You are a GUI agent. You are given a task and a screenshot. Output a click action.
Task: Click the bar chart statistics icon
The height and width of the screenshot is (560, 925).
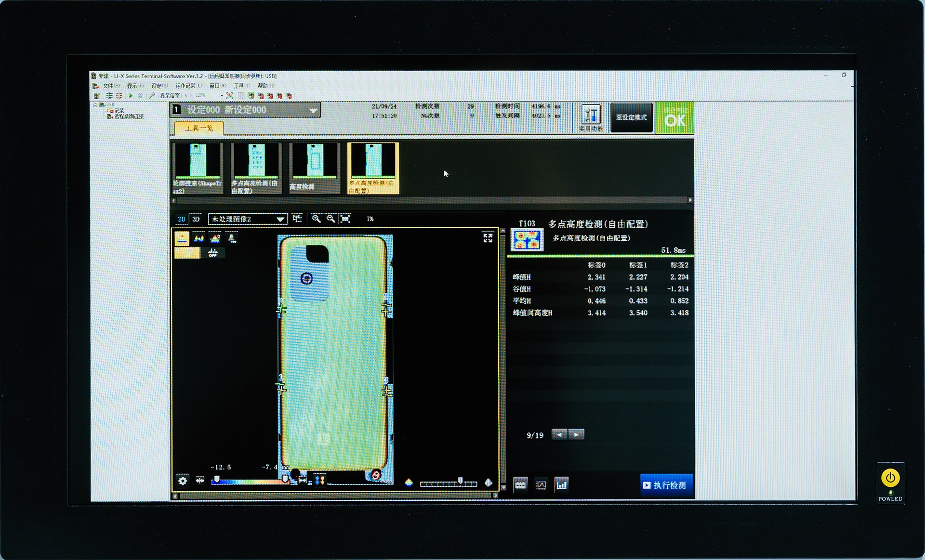pos(562,484)
